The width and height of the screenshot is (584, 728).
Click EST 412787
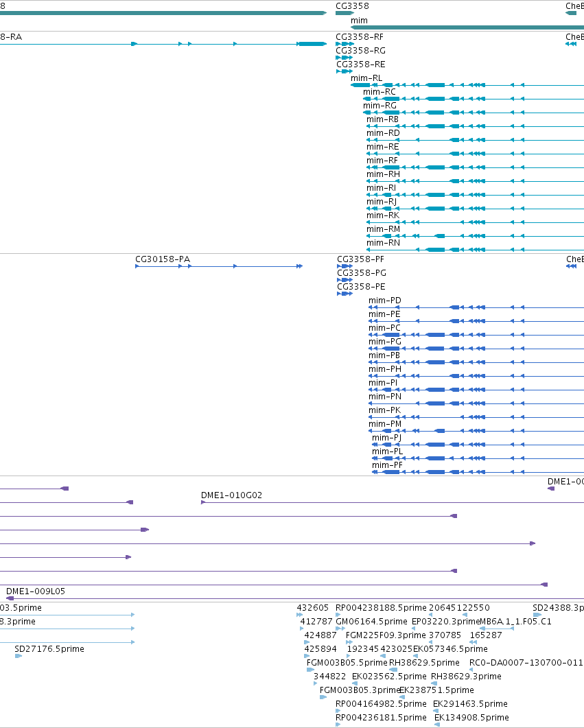point(316,622)
